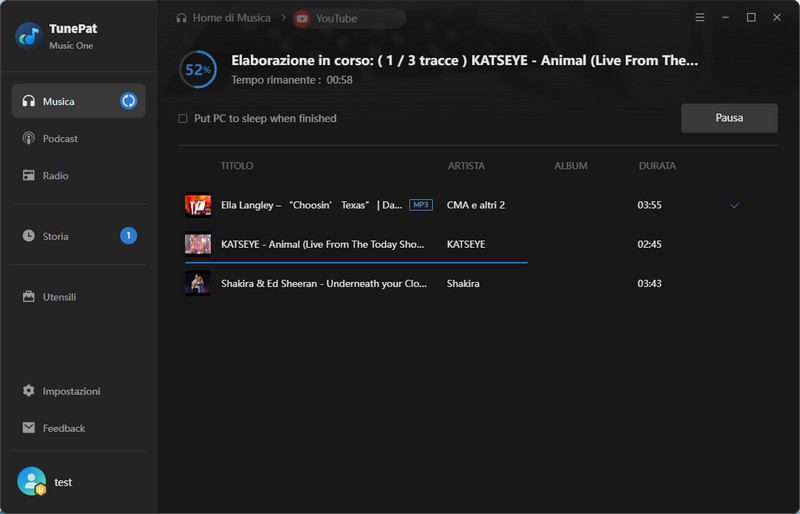Open the hamburger menu icon
The image size is (800, 514).
coord(699,18)
